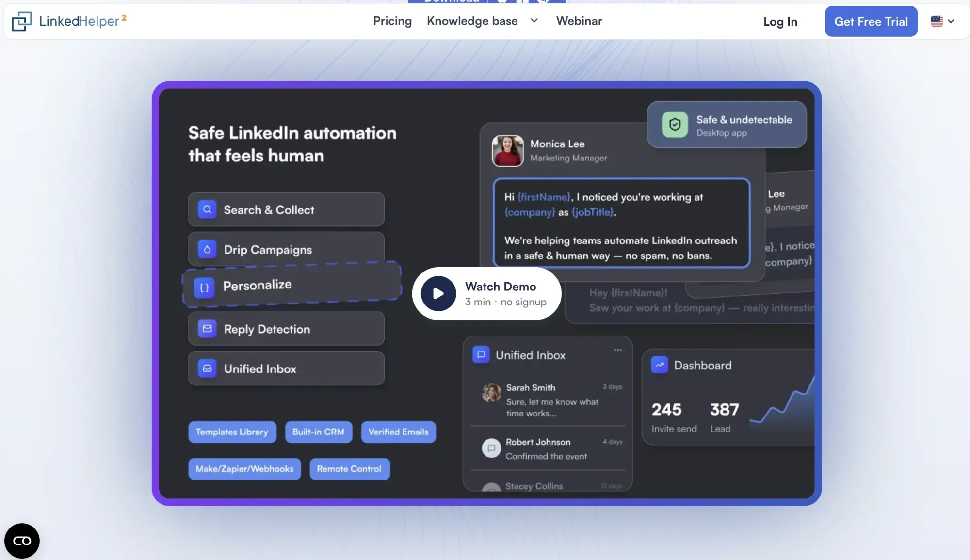Viewport: 970px width, 560px height.
Task: Click the Drip Campaigns droplet icon
Action: pos(207,249)
